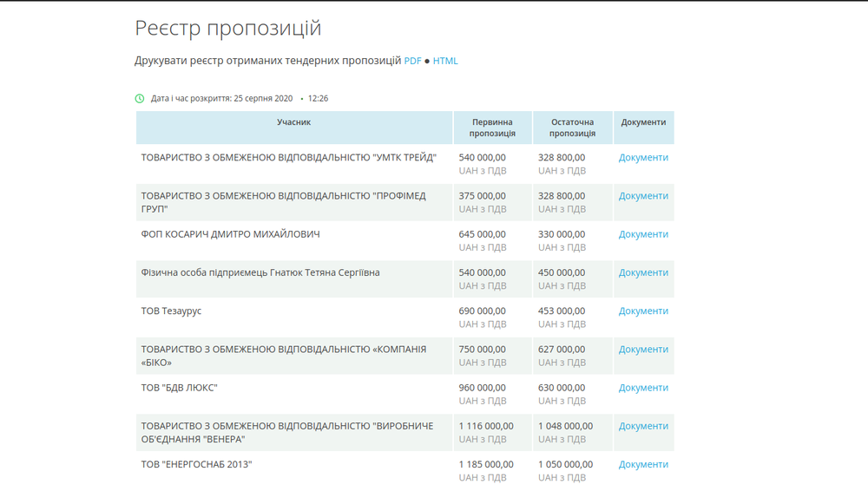Click final bid 453 000,00
Screen dimensions: 868x504
point(562,311)
